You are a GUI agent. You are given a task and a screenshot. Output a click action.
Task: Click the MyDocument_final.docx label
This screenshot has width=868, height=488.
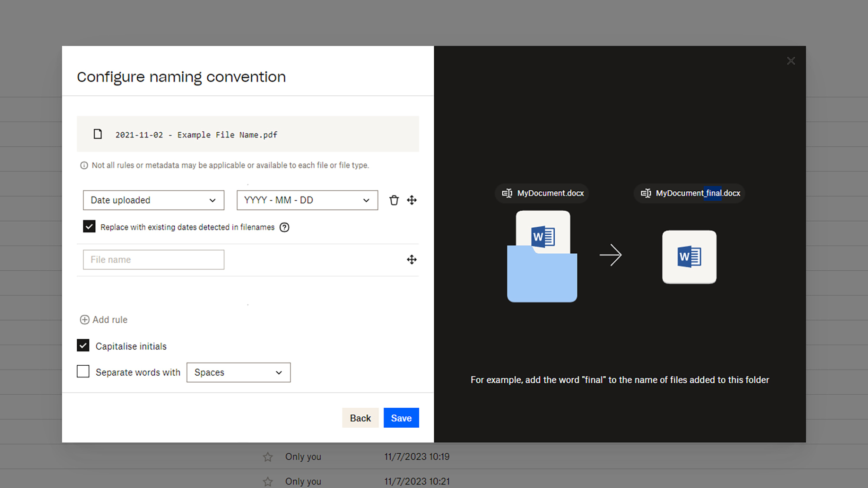tap(698, 193)
